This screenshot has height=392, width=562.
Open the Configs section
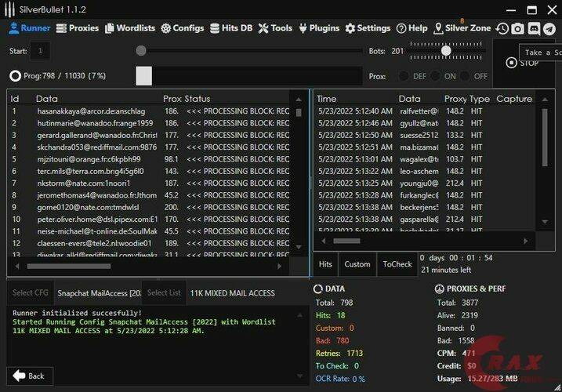183,28
